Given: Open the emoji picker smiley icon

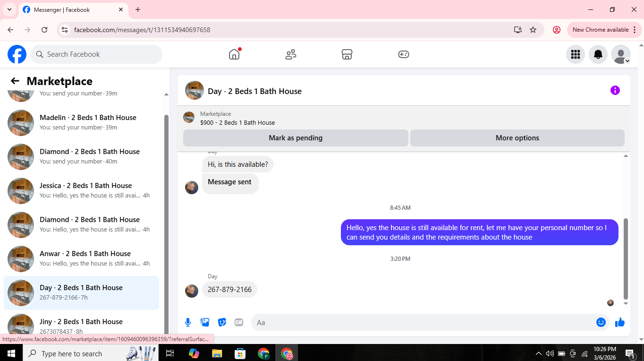Looking at the screenshot, I should pos(601,322).
